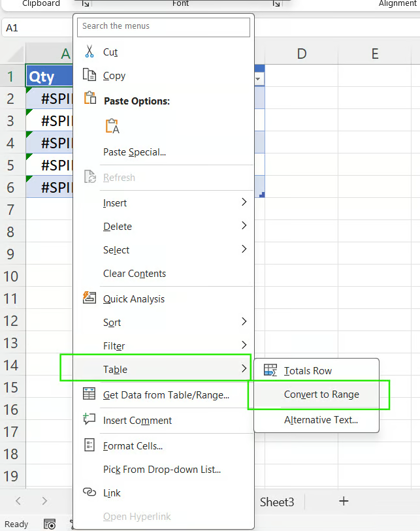Viewport: 420px width, 531px height.
Task: Click the Cut scissors icon
Action: [89, 52]
